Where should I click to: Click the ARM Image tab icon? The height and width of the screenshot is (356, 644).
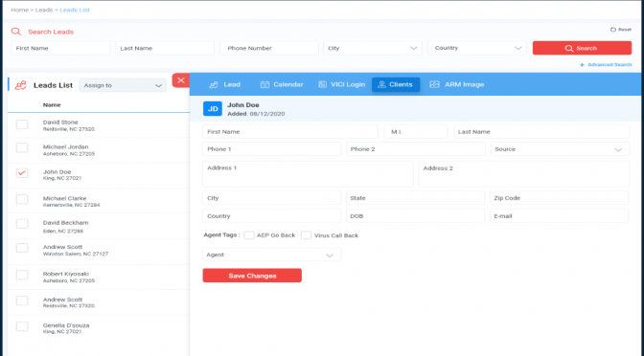[434, 84]
